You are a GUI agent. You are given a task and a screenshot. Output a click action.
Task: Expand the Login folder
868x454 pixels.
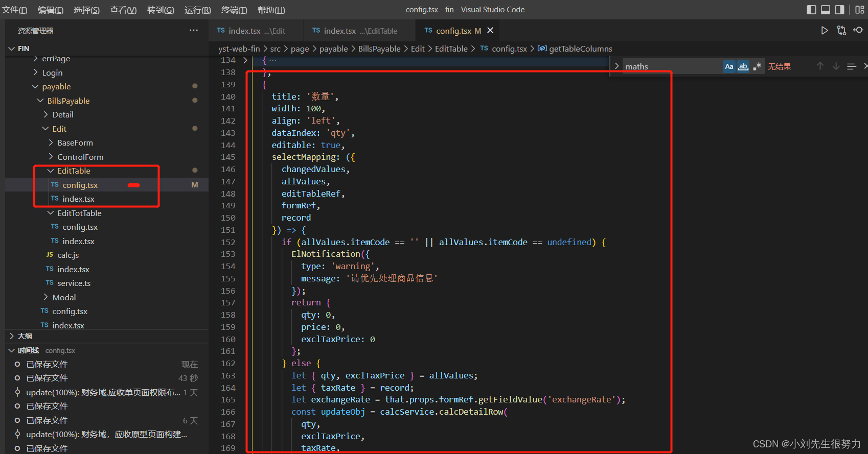[x=35, y=73]
